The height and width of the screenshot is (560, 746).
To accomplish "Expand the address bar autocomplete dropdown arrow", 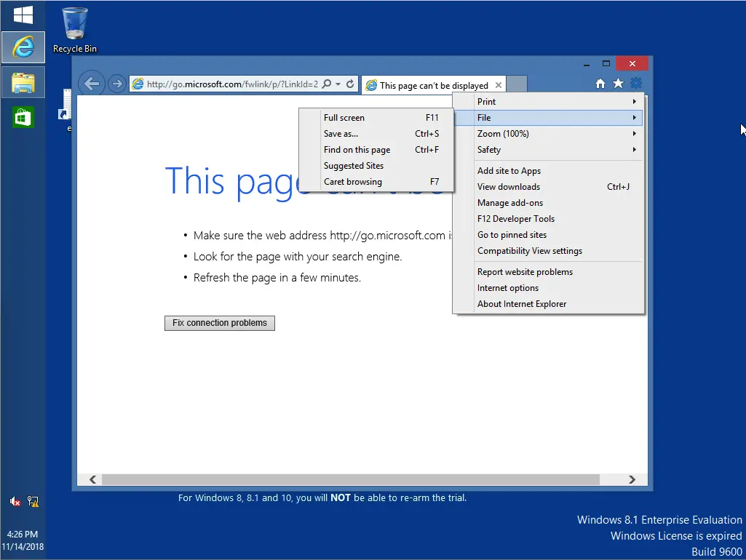I will click(x=338, y=84).
